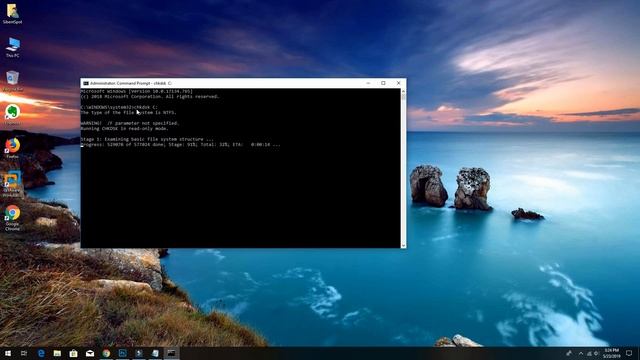
Task: Launch Microsoft Edge from the taskbar
Action: pyautogui.click(x=41, y=353)
